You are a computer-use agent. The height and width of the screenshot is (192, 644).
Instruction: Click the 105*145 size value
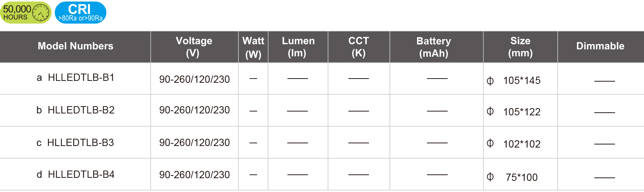pos(522,80)
